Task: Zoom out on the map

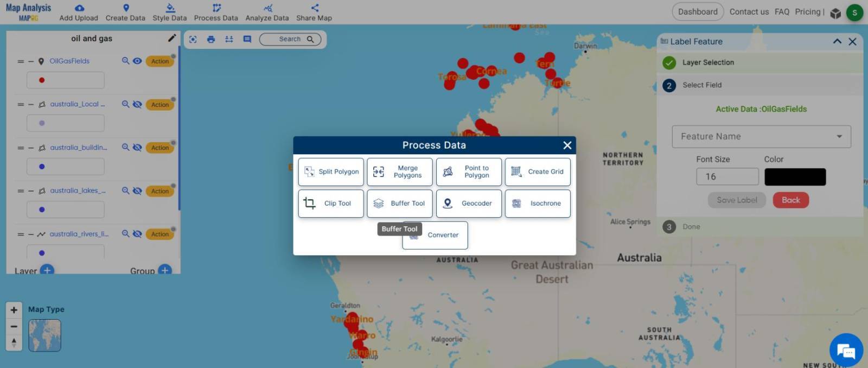Action: (14, 326)
